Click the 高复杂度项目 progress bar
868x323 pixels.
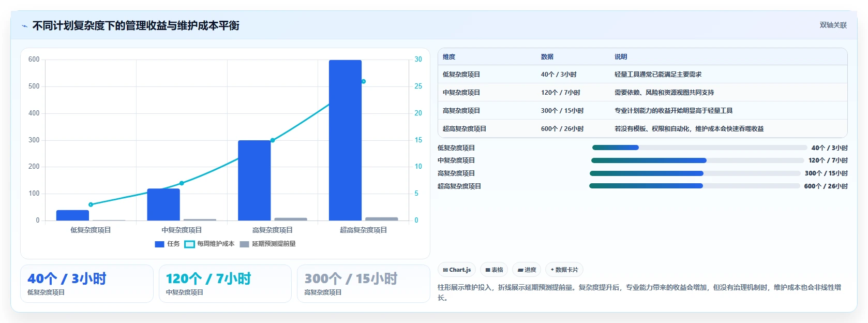click(x=695, y=173)
